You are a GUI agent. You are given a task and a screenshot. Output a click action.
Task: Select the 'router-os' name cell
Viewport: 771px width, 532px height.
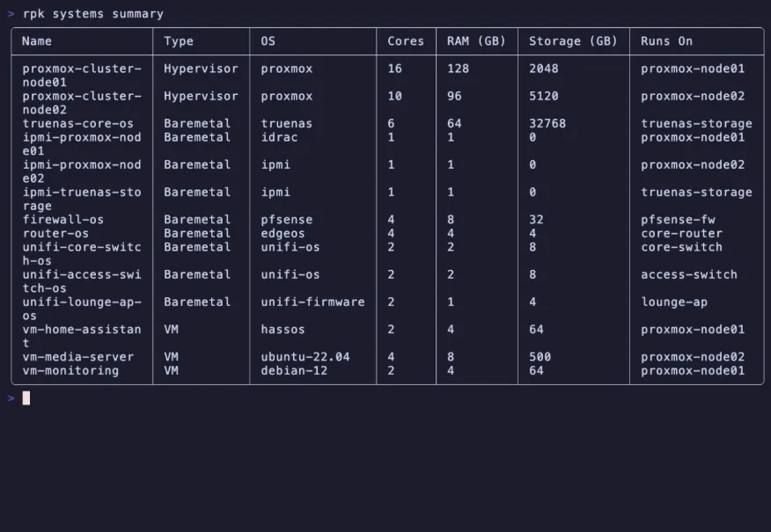point(55,233)
